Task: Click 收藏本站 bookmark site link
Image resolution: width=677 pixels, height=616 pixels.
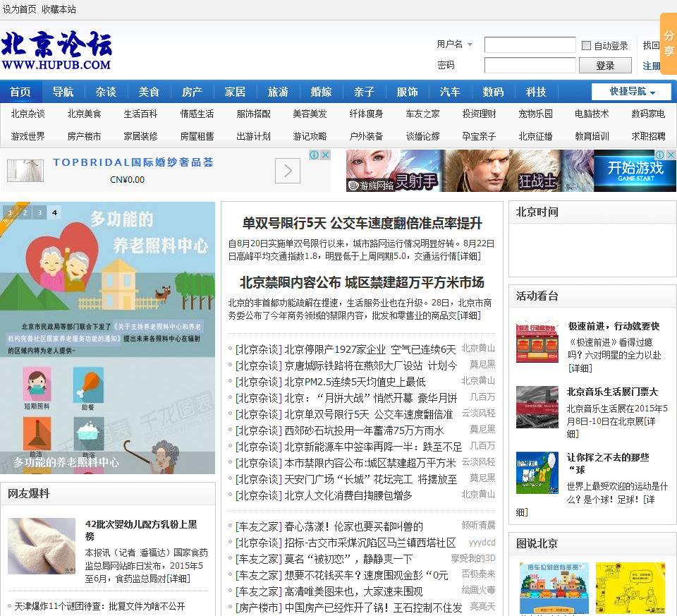Action: tap(59, 9)
